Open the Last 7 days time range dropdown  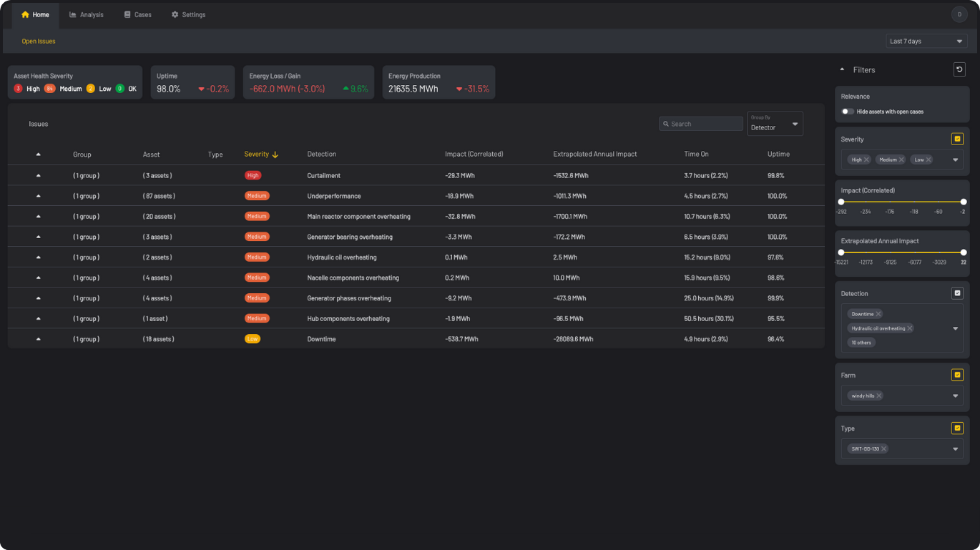(x=926, y=41)
